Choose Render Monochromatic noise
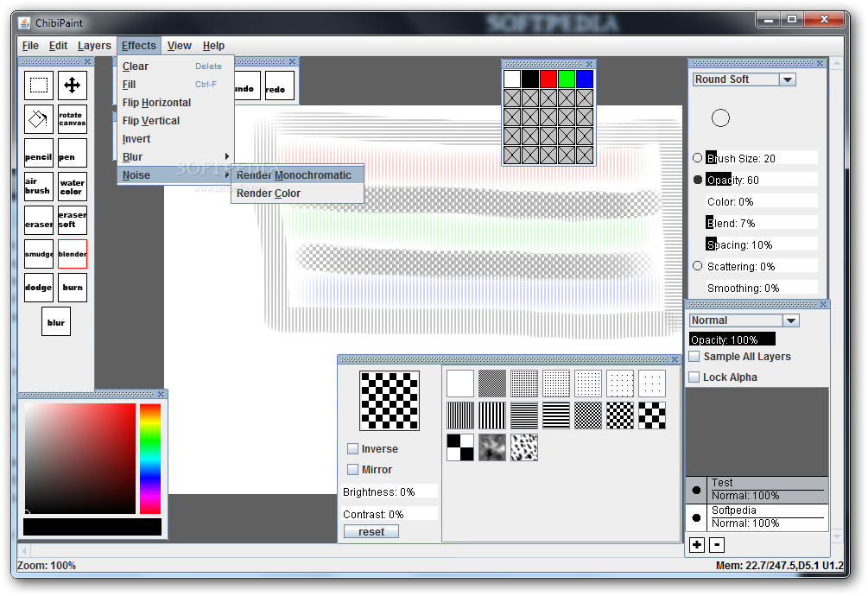This screenshot has width=868, height=596. coord(298,174)
